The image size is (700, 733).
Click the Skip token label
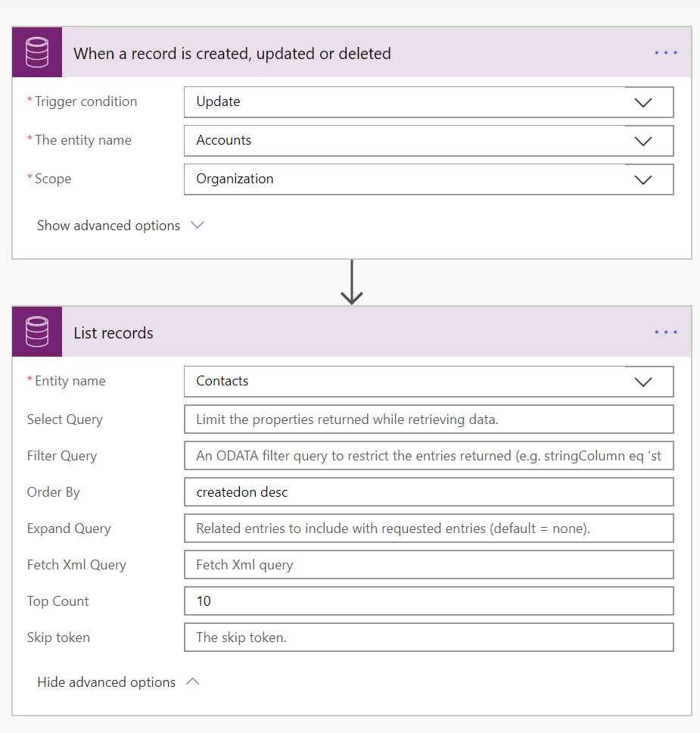(58, 638)
